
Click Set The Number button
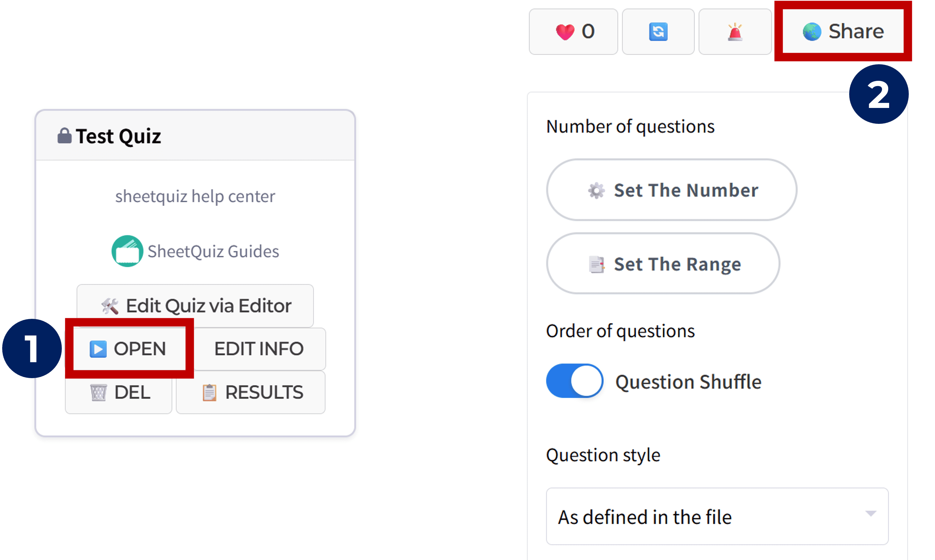(x=671, y=190)
